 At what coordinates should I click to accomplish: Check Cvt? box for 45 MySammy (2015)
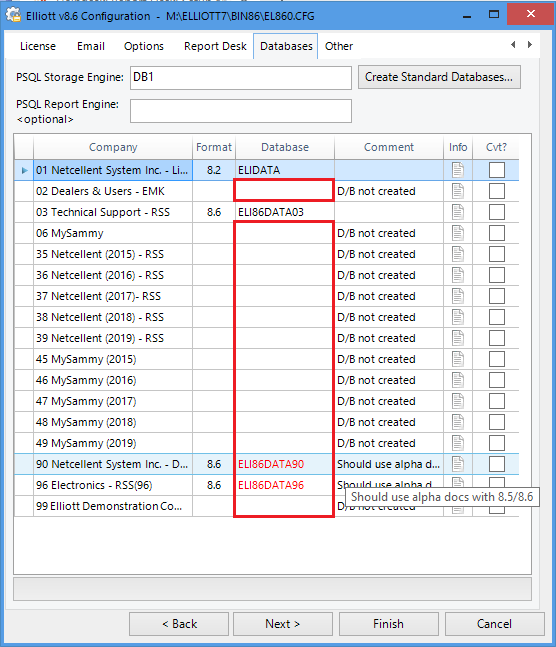coord(497,359)
